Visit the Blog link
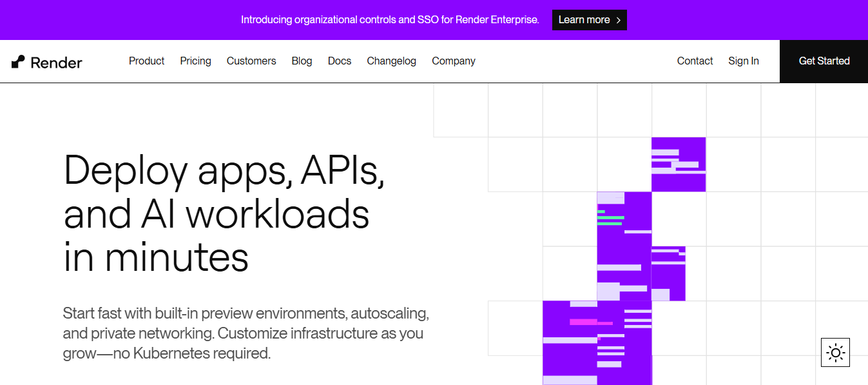Image resolution: width=868 pixels, height=385 pixels. coord(302,61)
